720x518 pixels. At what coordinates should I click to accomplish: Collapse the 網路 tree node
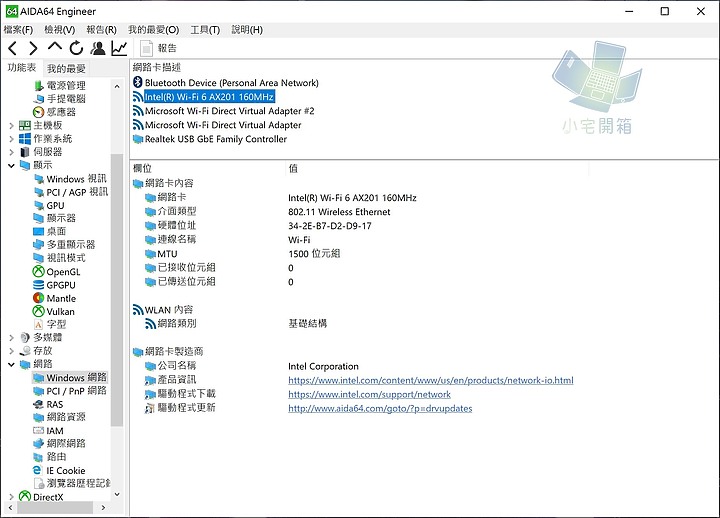pos(11,364)
